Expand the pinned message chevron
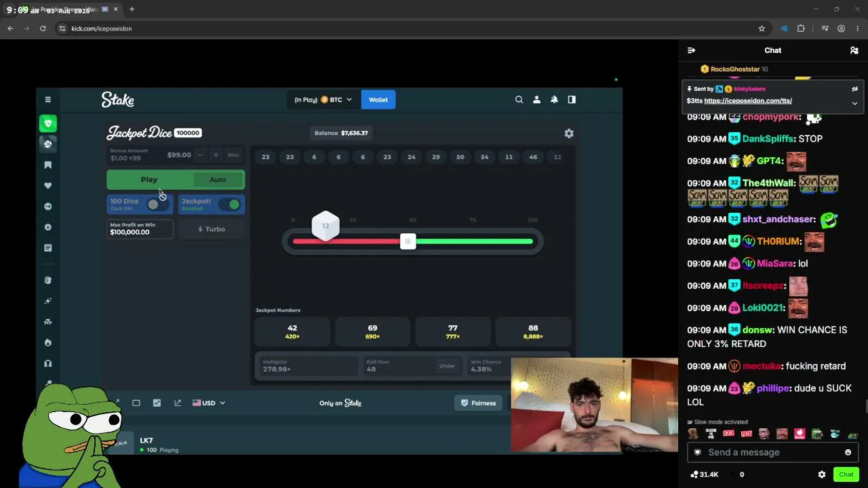Image resolution: width=868 pixels, height=488 pixels. point(854,103)
